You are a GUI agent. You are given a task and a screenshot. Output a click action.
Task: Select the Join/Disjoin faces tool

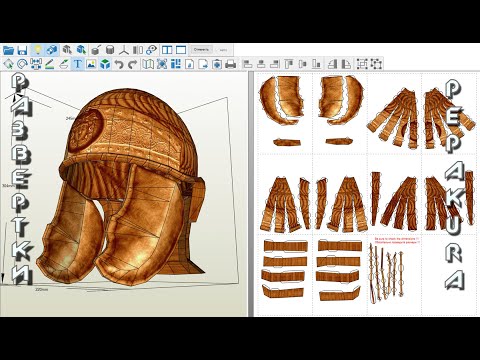[36, 64]
